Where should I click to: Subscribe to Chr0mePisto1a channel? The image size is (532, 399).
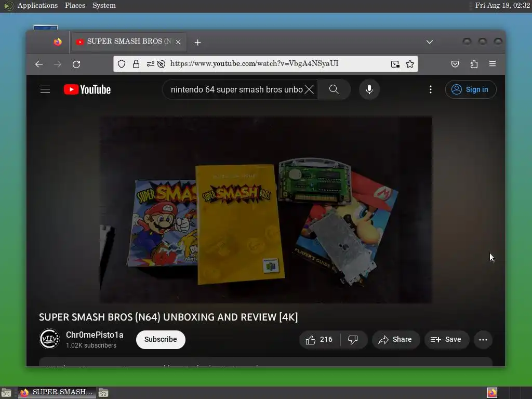click(161, 340)
